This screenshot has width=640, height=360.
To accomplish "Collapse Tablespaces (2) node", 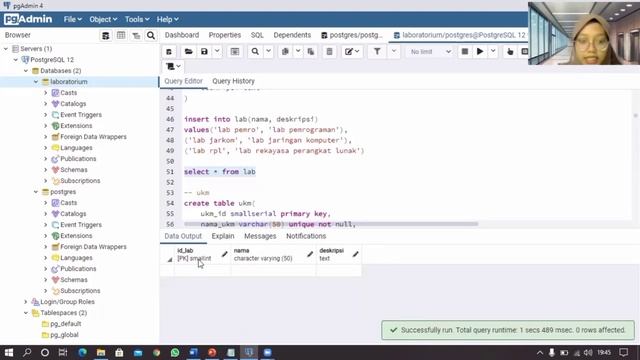I will point(26,313).
